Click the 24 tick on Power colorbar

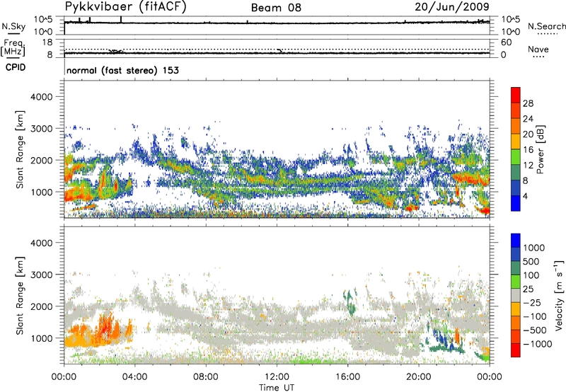coord(528,119)
